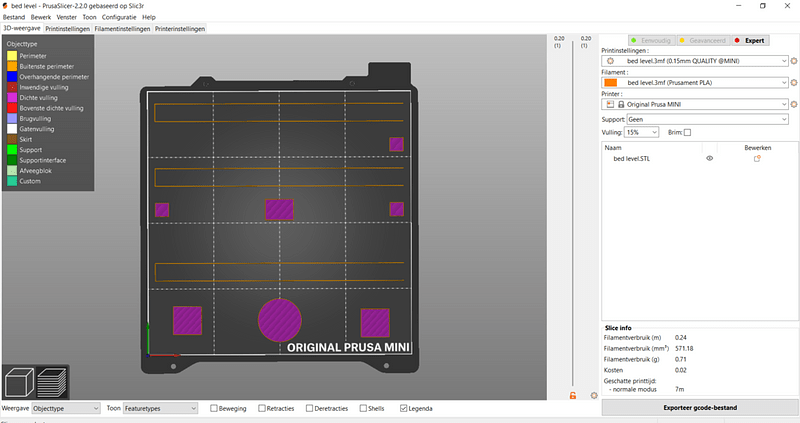This screenshot has width=800, height=423.
Task: Click the purple circle on print bed
Action: point(280,320)
